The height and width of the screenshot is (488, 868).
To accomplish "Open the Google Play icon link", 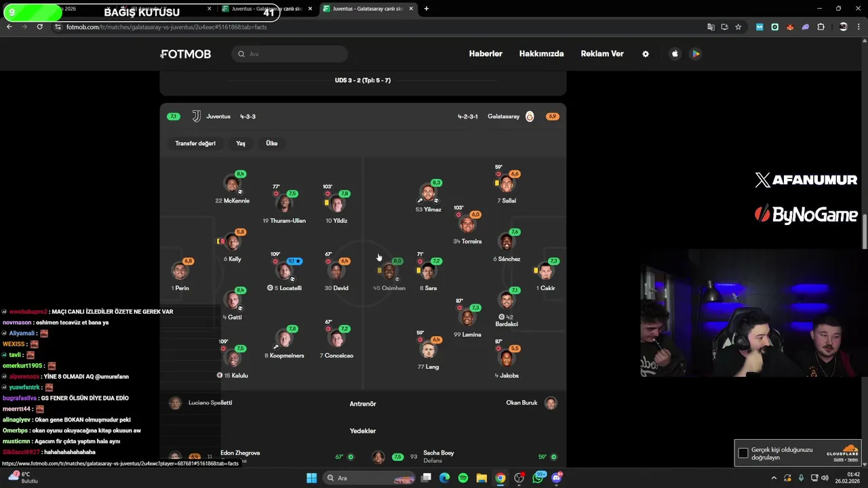I will point(696,54).
